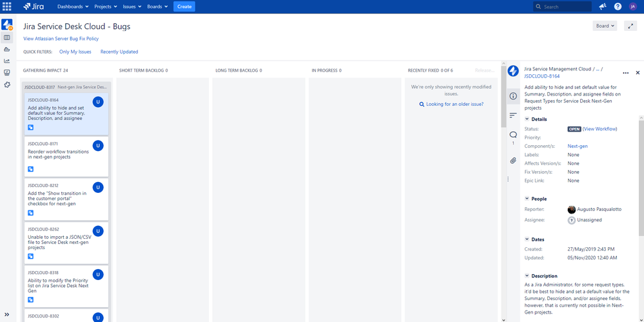Toggle full screen board view

(x=630, y=26)
